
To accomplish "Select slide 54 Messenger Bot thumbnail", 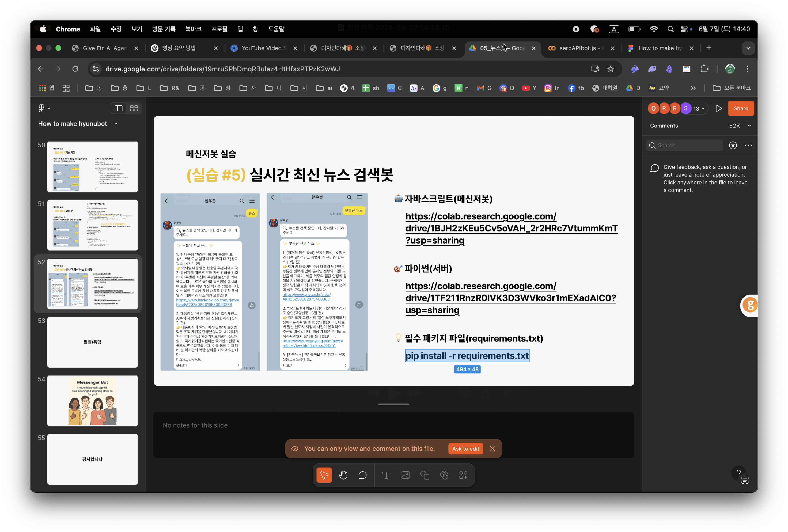I will 92,401.
